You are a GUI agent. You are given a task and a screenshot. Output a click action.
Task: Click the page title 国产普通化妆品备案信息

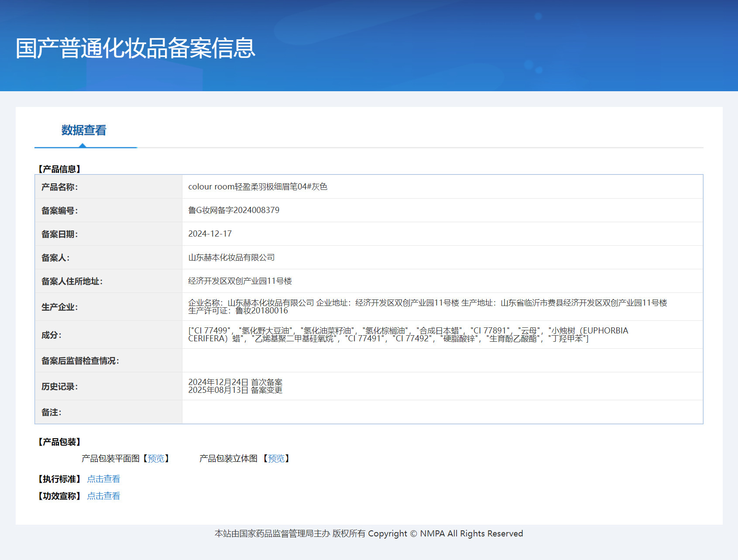(135, 48)
